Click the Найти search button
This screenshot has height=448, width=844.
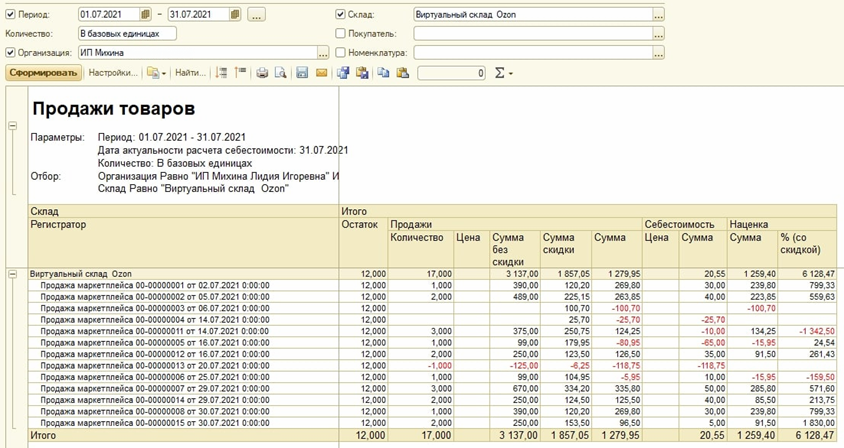point(189,73)
